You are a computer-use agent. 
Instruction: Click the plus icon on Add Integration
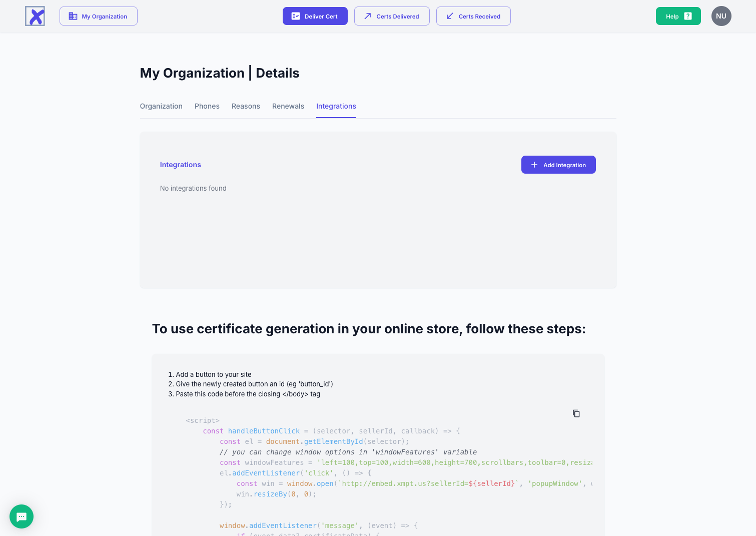pos(534,165)
